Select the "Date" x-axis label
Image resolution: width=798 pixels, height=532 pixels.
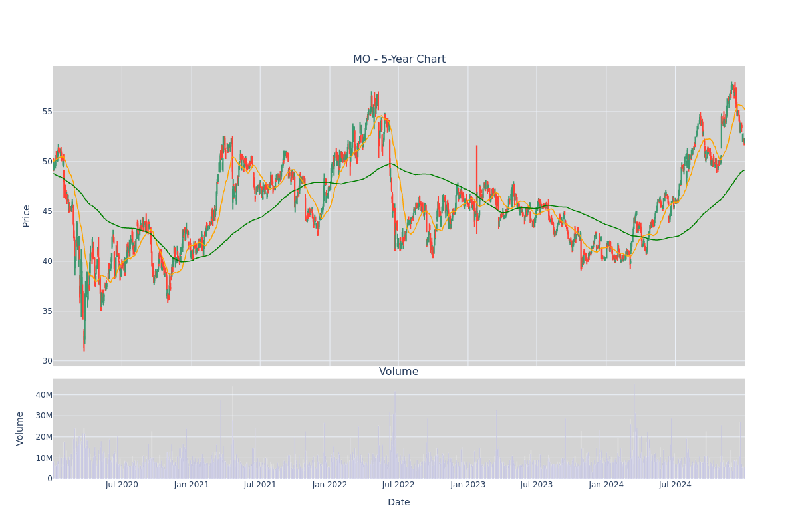[399, 503]
